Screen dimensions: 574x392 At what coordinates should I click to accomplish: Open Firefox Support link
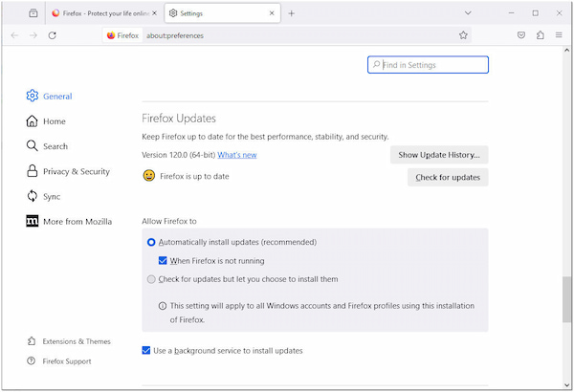point(67,361)
